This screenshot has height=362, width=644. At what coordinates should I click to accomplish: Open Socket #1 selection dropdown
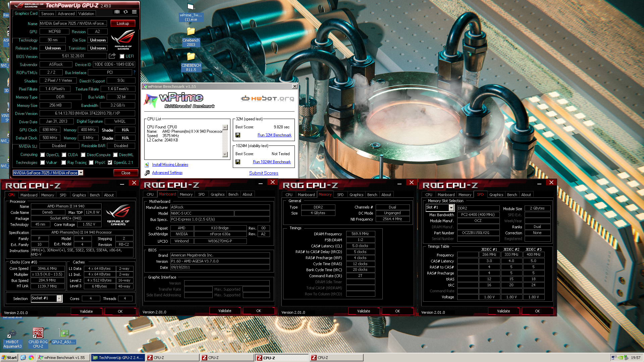tap(59, 298)
